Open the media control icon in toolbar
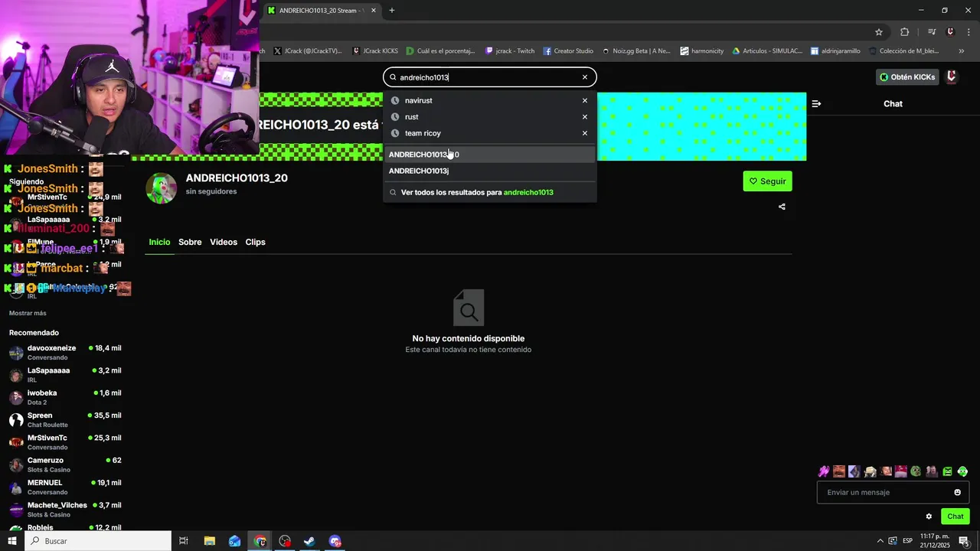This screenshot has width=980, height=551. (932, 32)
